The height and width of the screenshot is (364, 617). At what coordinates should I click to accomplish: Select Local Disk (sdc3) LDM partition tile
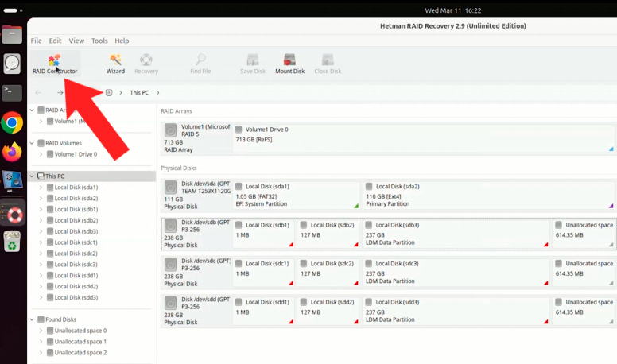coord(456,272)
